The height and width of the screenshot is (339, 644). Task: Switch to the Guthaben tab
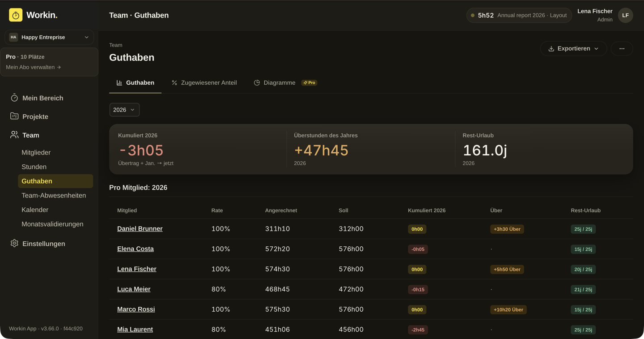click(x=135, y=83)
